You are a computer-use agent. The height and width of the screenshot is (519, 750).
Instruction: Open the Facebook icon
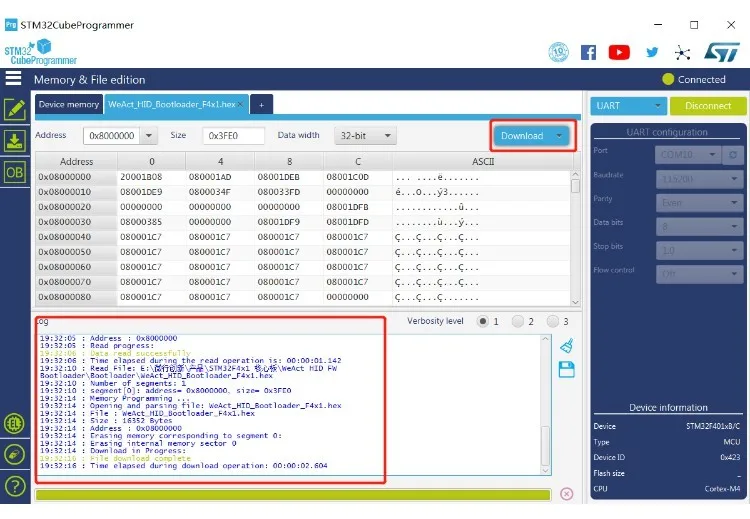(588, 52)
